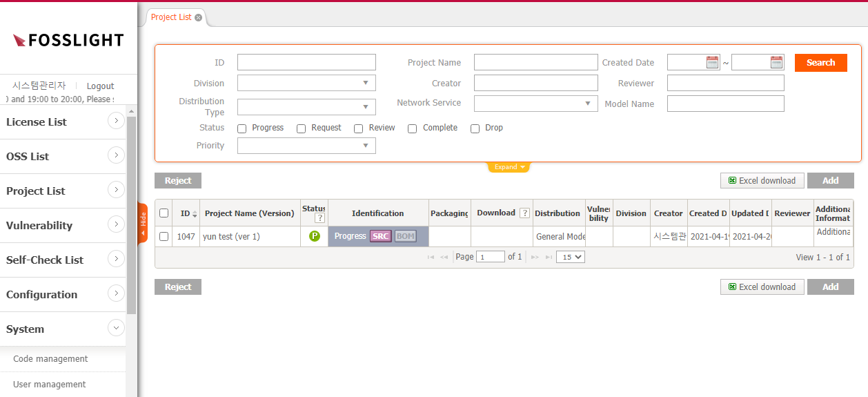Click the Status column help question-mark icon
The height and width of the screenshot is (397, 868).
pos(319,218)
